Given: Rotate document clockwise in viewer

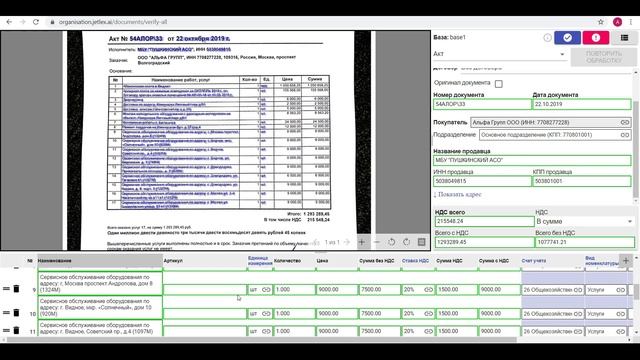Looking at the screenshot, I should click(407, 242).
